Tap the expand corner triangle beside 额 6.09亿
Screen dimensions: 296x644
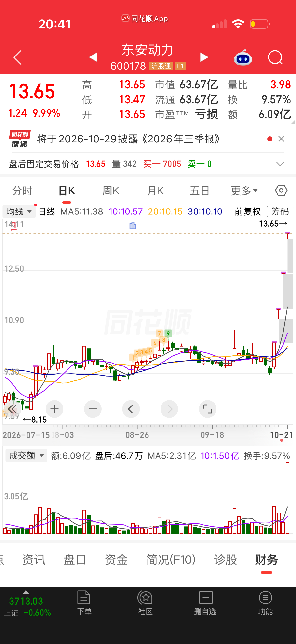pos(293,122)
